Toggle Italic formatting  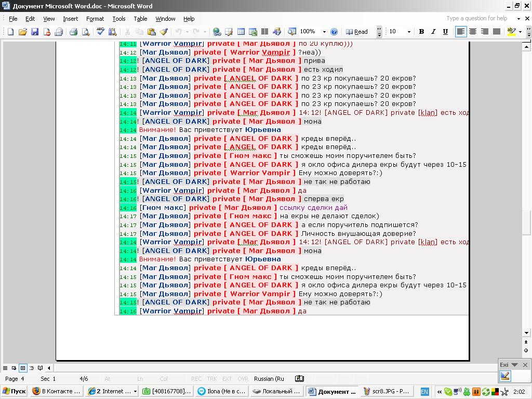[x=433, y=32]
